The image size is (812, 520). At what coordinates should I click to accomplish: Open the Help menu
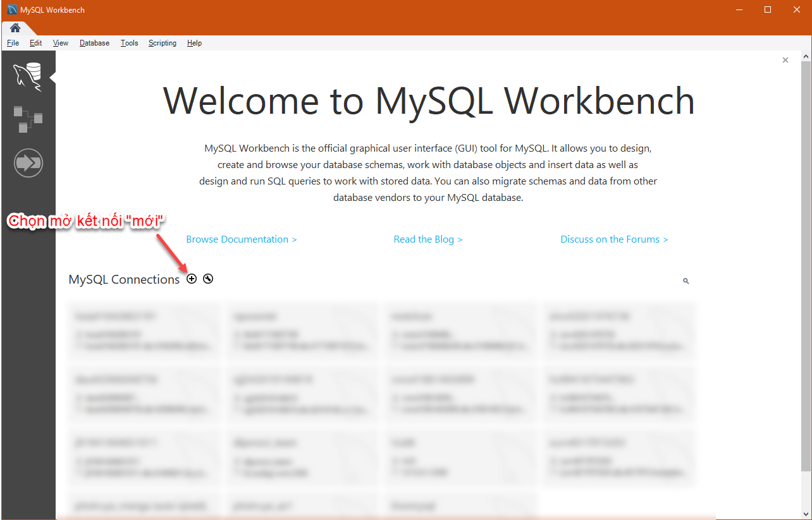coord(194,43)
